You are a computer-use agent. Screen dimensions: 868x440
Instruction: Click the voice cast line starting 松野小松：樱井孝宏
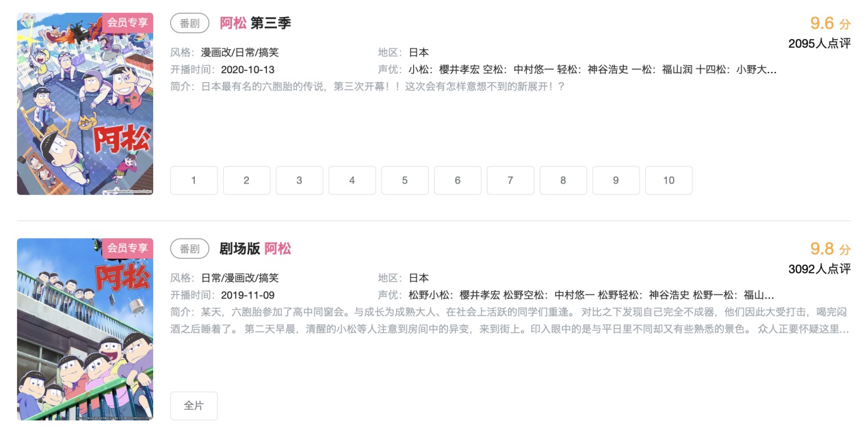coord(592,296)
